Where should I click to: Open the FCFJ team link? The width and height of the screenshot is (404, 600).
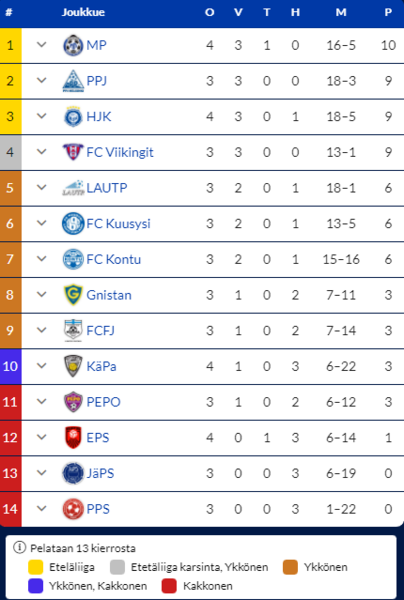point(100,331)
